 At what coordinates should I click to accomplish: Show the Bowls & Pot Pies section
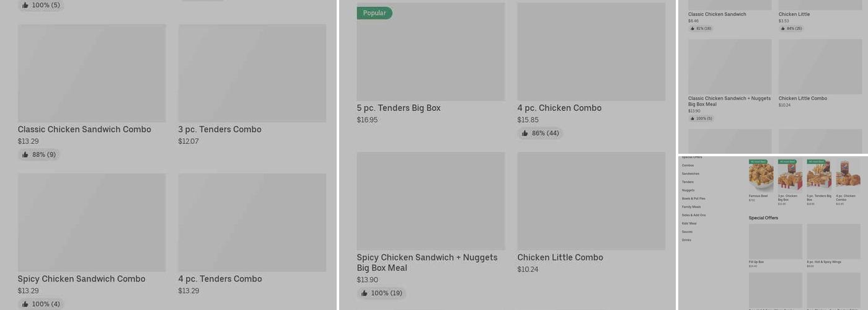click(693, 198)
